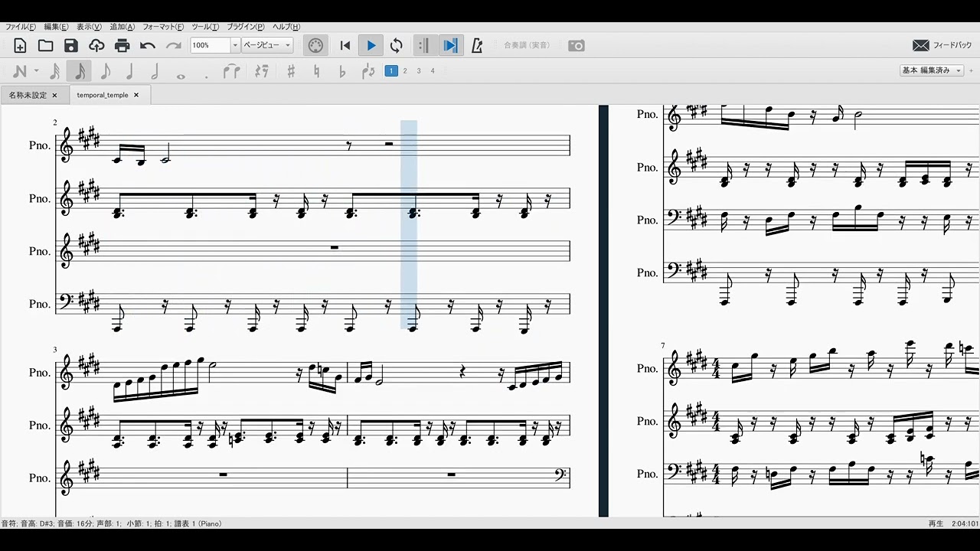Save the score with the floppy disk icon
Viewport: 980px width, 551px height.
click(x=70, y=46)
